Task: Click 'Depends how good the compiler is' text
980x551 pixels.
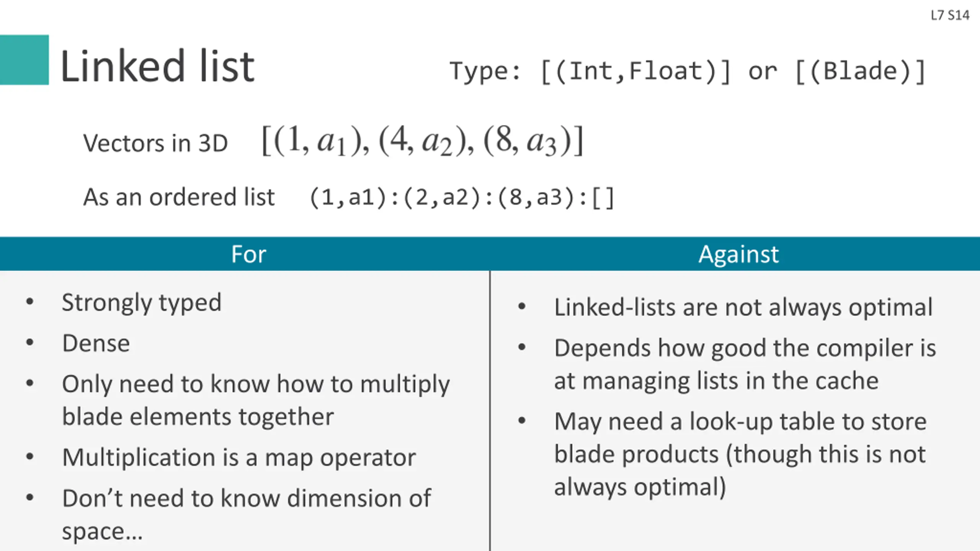Action: [745, 348]
